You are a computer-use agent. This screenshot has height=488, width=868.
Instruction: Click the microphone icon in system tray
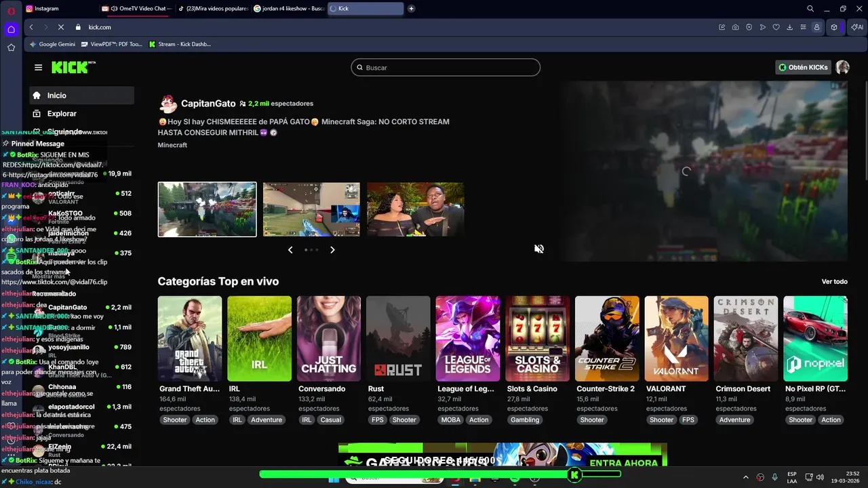coord(774,477)
